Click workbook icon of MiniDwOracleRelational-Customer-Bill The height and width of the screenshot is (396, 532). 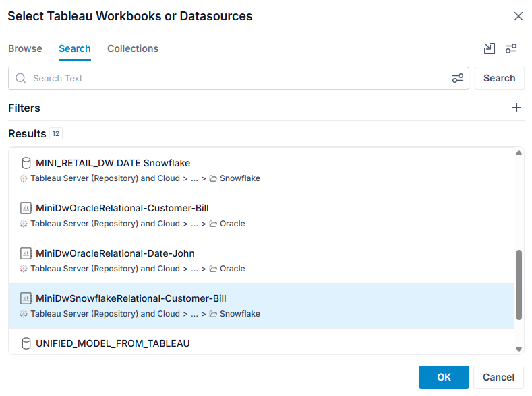pos(26,208)
